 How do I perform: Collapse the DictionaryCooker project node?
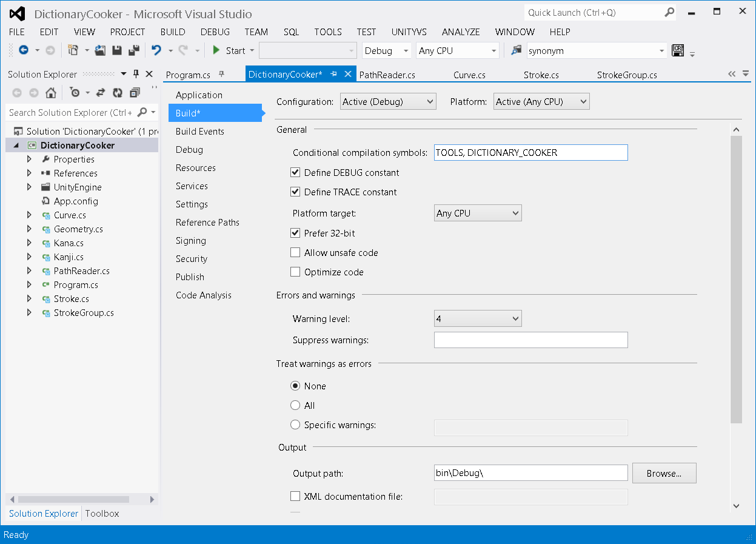[15, 146]
